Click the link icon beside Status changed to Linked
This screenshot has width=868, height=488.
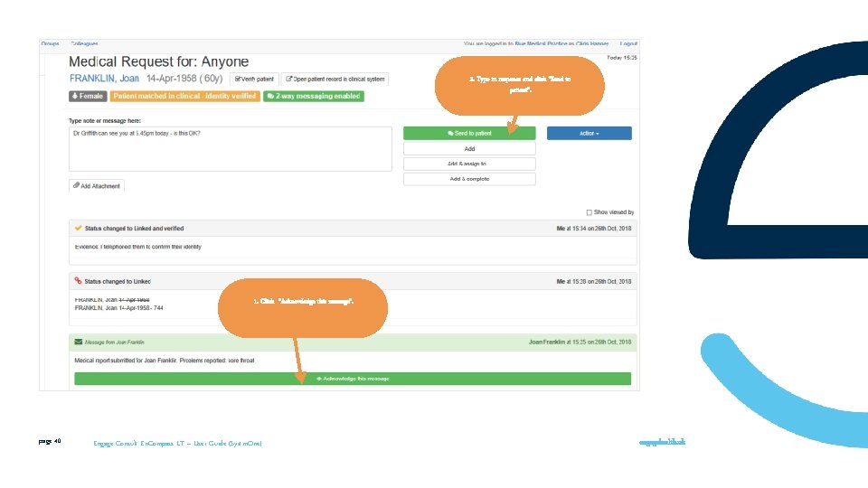pyautogui.click(x=78, y=281)
